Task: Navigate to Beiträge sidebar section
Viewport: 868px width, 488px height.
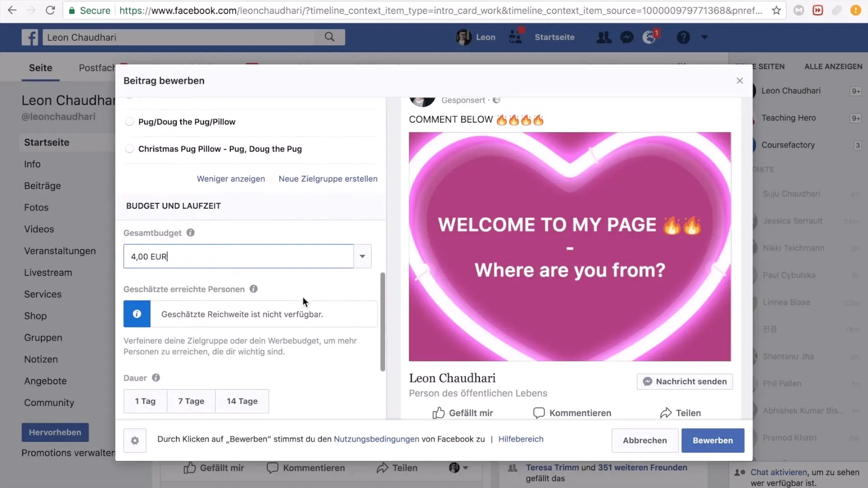Action: [x=43, y=186]
